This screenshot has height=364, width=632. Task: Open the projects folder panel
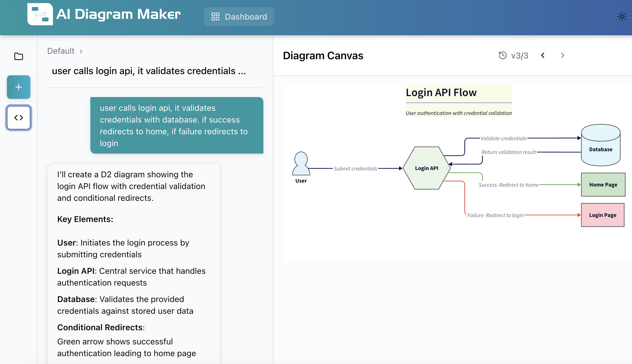point(18,56)
